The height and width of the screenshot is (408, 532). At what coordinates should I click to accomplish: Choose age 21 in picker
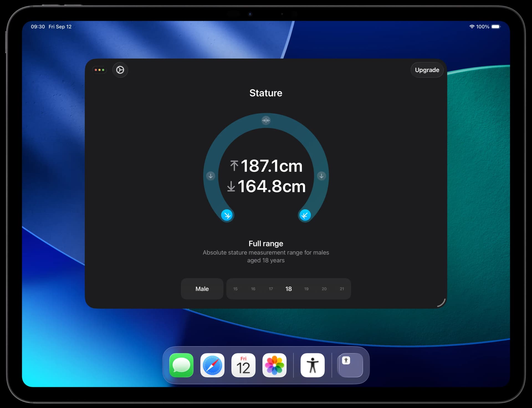342,289
